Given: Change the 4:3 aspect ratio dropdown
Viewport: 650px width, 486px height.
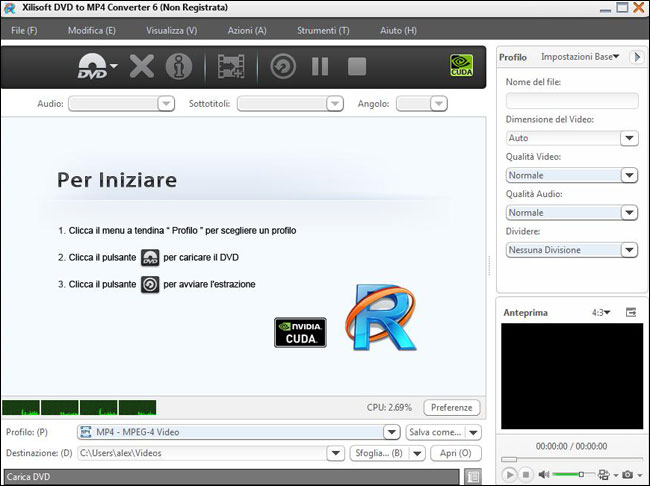Looking at the screenshot, I should (601, 313).
